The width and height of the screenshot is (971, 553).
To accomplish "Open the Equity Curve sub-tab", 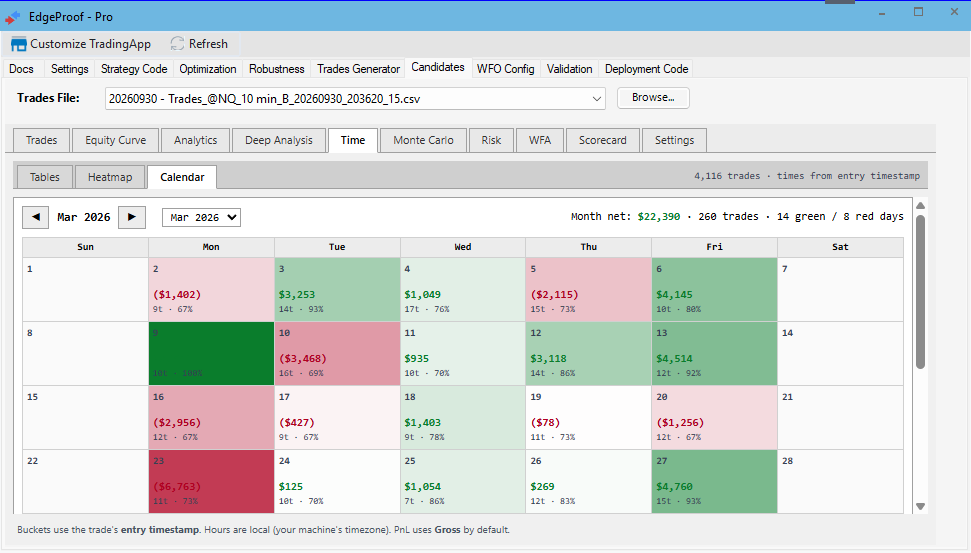I will click(116, 141).
